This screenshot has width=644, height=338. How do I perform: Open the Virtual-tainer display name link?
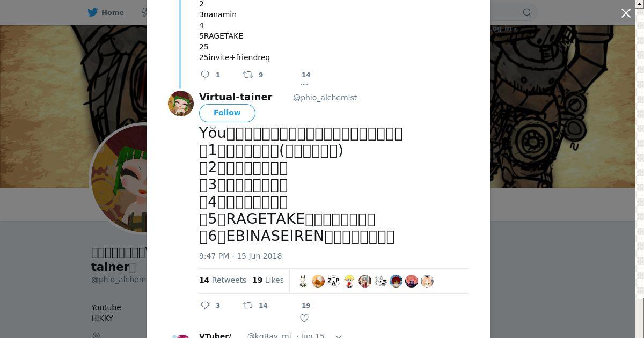pos(236,97)
